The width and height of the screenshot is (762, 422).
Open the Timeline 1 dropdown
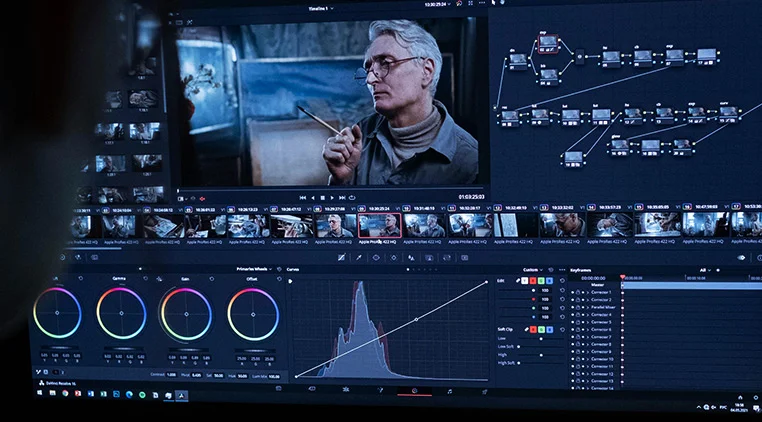(x=321, y=8)
